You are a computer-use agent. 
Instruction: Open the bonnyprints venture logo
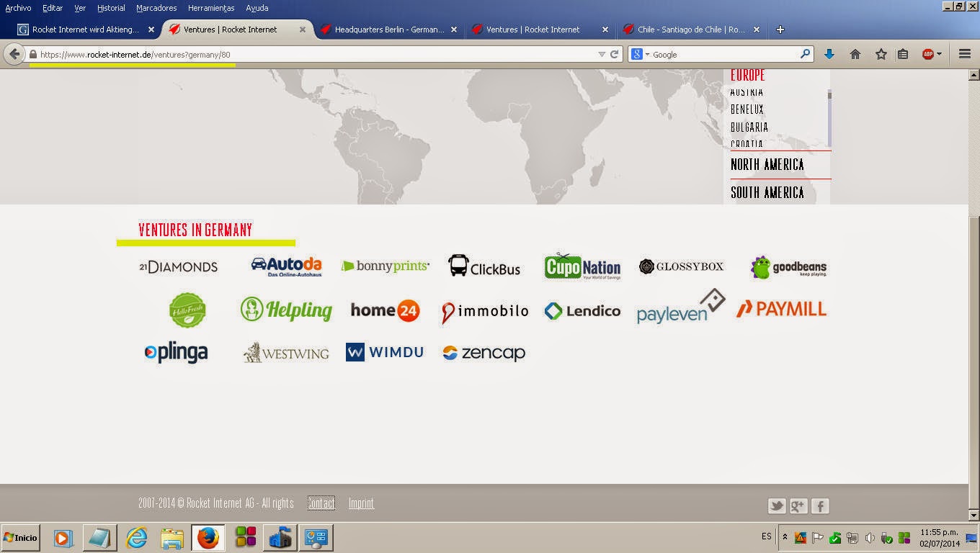[x=386, y=266]
